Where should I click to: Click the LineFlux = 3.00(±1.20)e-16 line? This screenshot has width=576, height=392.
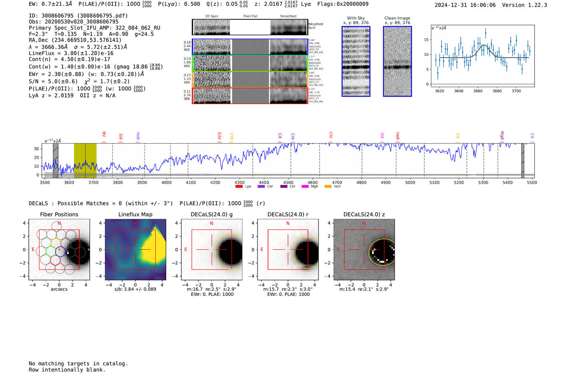71,53
